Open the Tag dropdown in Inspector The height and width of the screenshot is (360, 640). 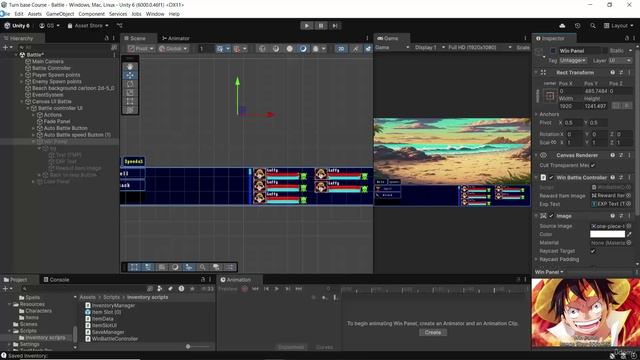pyautogui.click(x=573, y=60)
